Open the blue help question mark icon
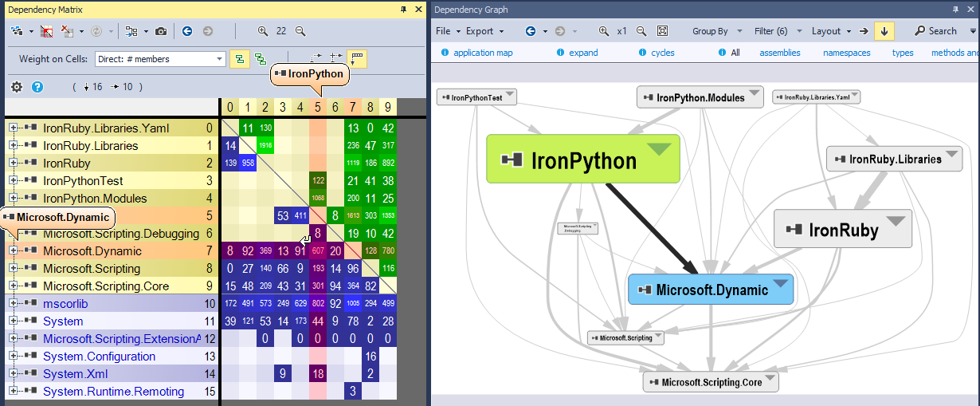 37,87
